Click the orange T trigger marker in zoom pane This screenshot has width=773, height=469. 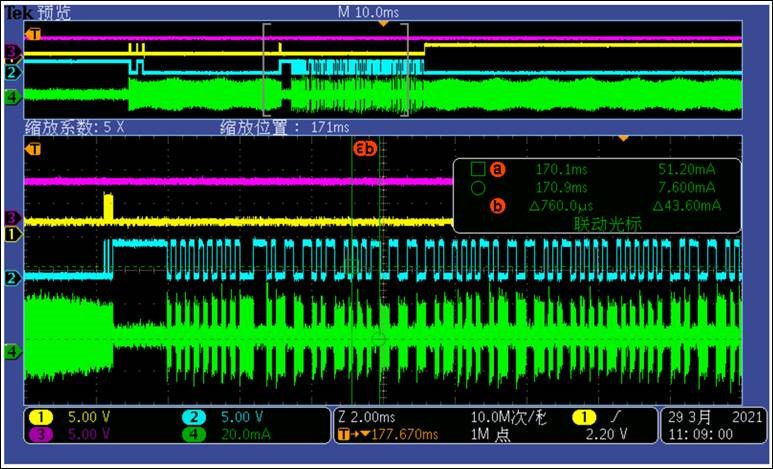(33, 148)
